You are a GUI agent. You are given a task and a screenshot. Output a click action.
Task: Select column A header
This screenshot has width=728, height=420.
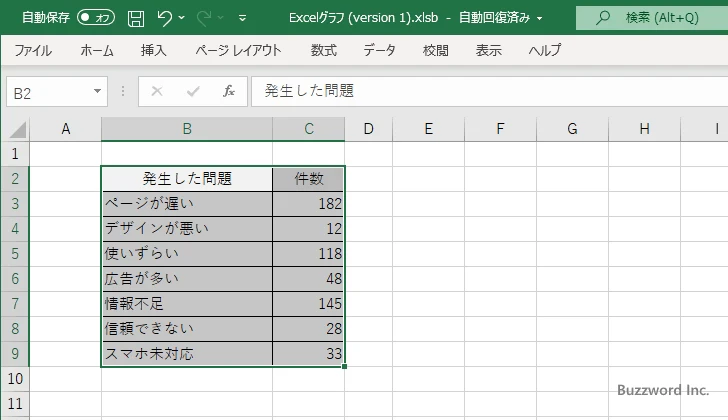tap(65, 129)
